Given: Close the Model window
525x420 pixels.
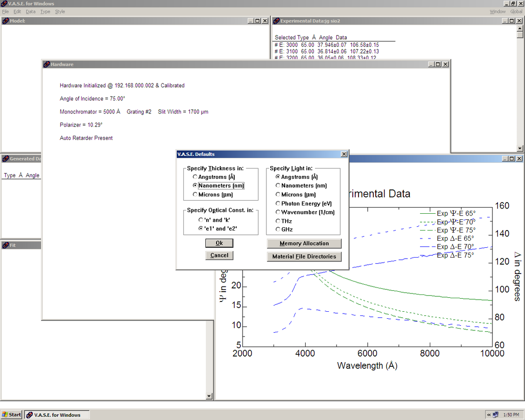Looking at the screenshot, I should coord(265,21).
